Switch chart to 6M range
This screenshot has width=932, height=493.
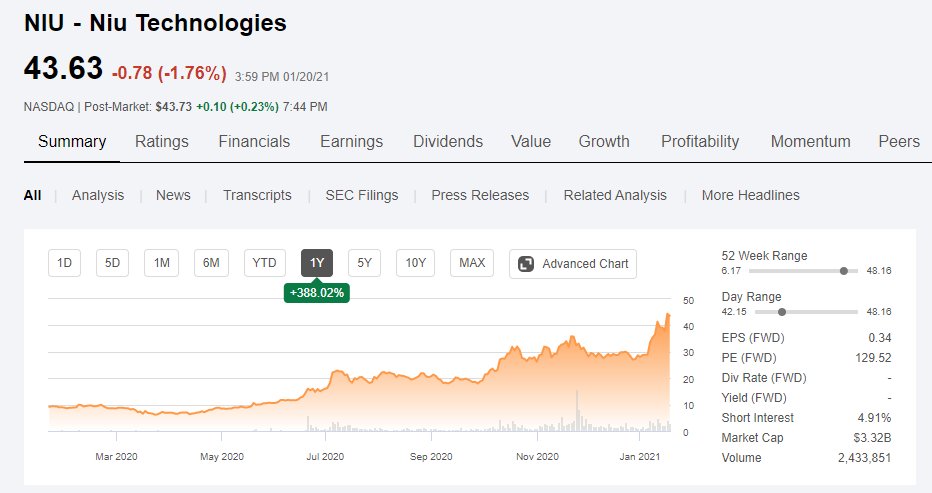[x=211, y=263]
